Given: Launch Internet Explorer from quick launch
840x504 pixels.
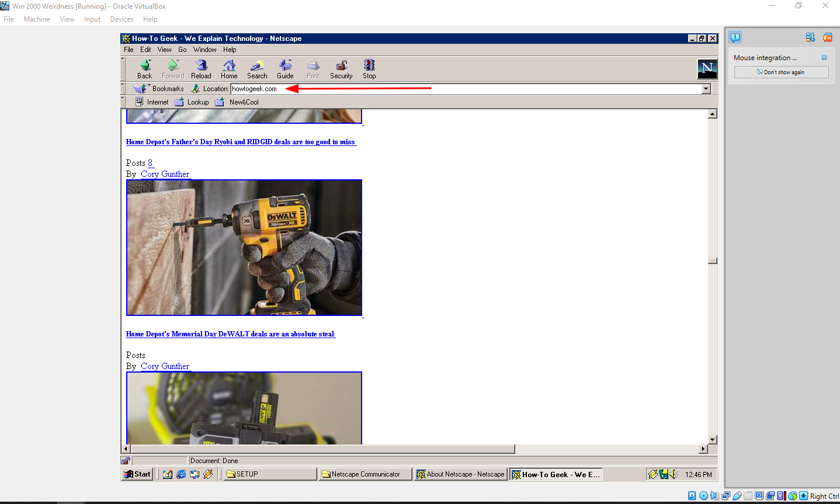Looking at the screenshot, I should pos(181,474).
